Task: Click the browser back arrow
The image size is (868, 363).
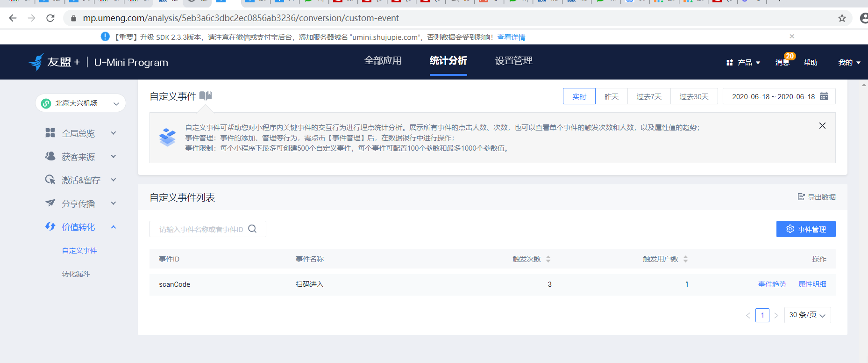Action: click(x=13, y=18)
